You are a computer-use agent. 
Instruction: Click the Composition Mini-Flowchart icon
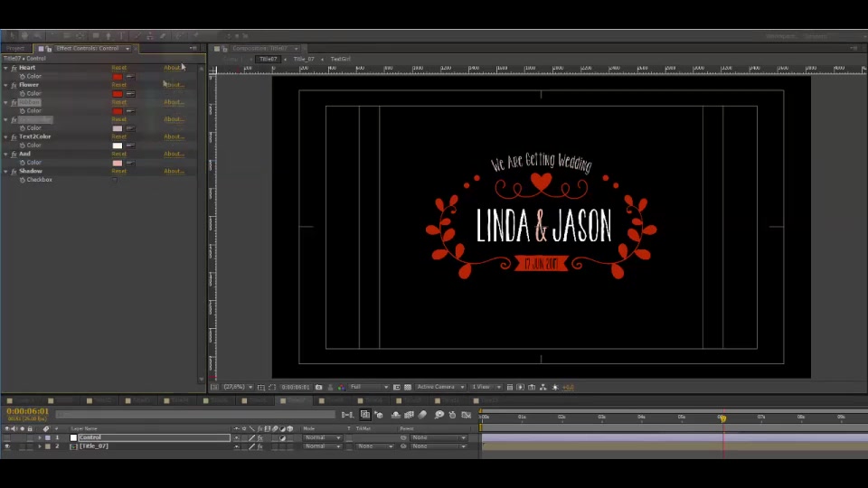pyautogui.click(x=347, y=415)
